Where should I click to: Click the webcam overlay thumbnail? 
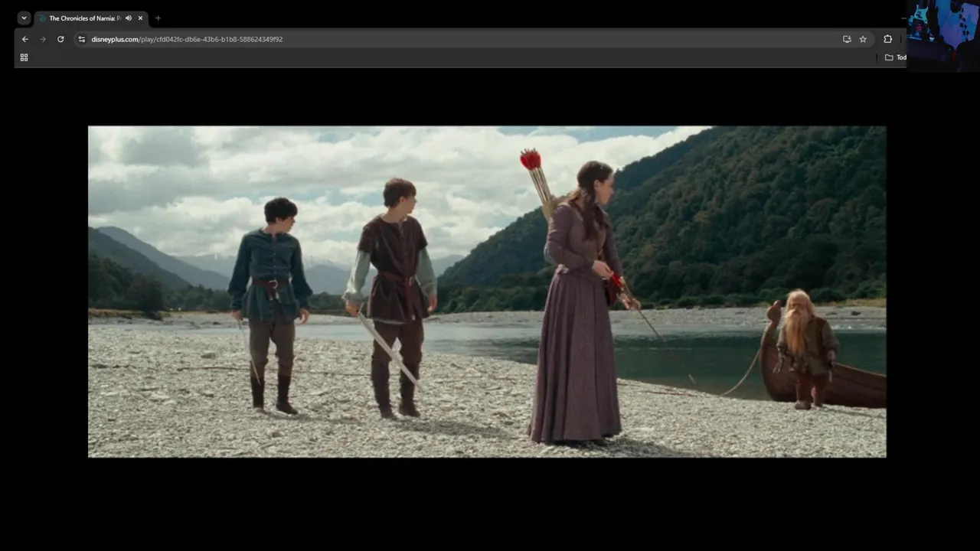[x=942, y=35]
